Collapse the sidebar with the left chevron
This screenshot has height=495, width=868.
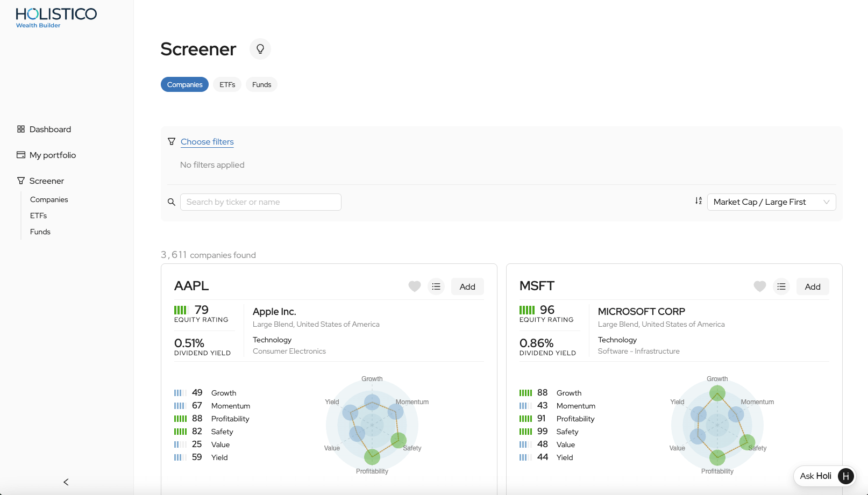(x=66, y=482)
